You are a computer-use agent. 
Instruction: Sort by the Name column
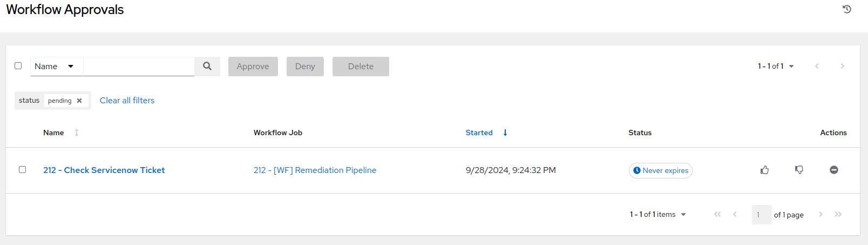(76, 133)
